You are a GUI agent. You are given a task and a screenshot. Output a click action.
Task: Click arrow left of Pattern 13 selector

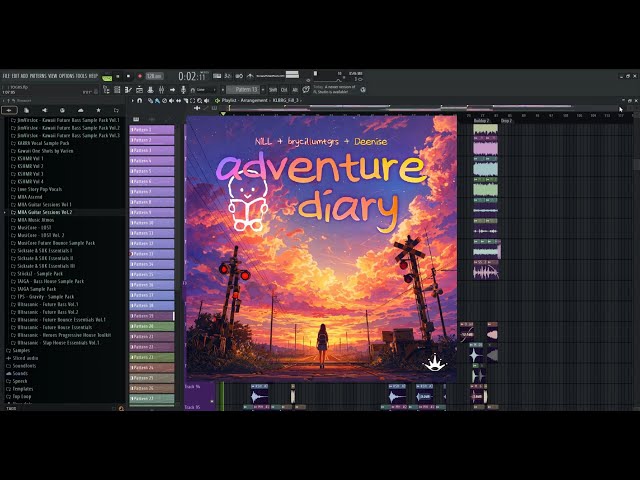223,90
